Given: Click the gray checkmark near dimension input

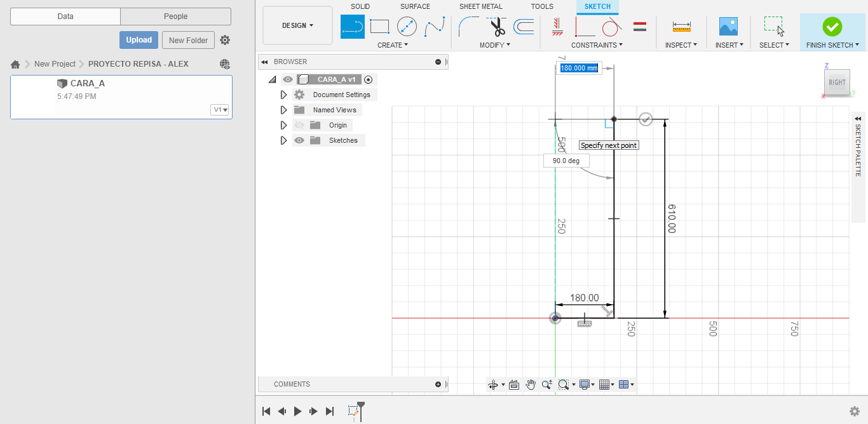Looking at the screenshot, I should [646, 119].
